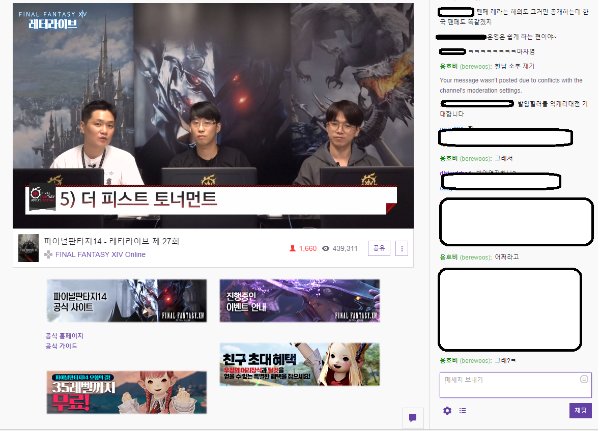The image size is (600, 431).
Task: Click the stream title text under video
Action: pos(111,241)
